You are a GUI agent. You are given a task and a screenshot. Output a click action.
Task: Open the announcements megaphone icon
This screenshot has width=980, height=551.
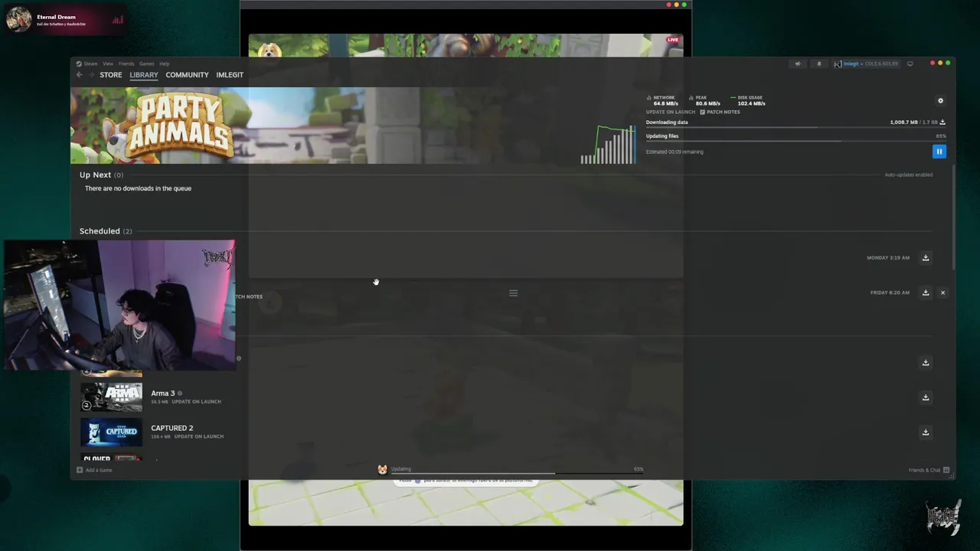tap(798, 64)
